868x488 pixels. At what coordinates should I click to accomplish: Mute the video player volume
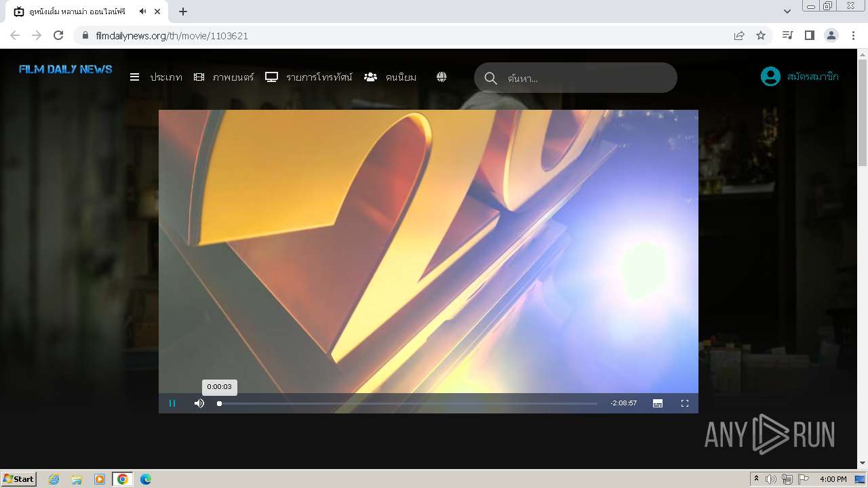pyautogui.click(x=199, y=403)
